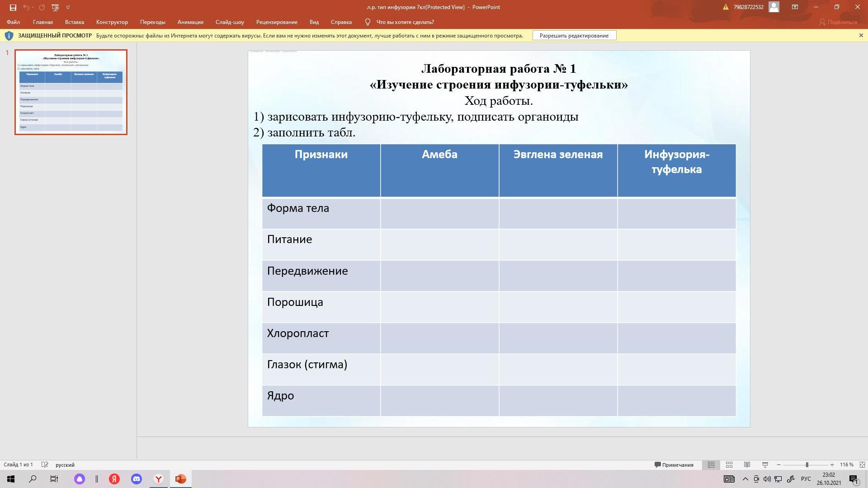Toggle ribbon display options button
This screenshot has height=488, width=868.
tap(795, 7)
